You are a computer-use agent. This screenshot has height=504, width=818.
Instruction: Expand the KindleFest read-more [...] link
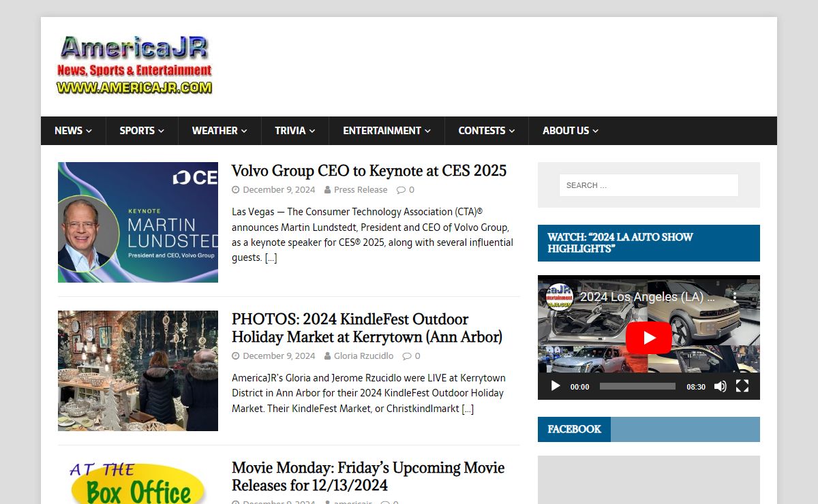coord(468,409)
